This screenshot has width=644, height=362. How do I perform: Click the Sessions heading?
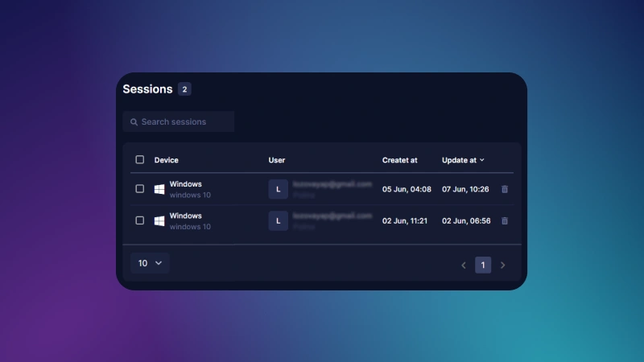click(147, 89)
